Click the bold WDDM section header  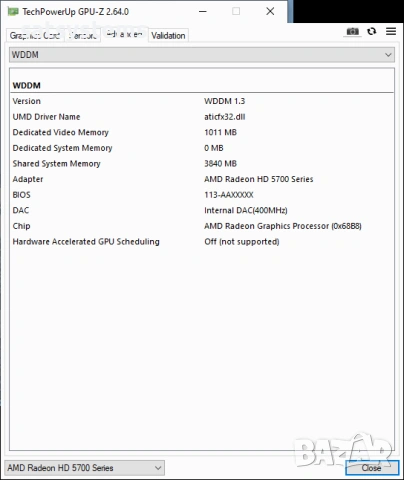coord(27,86)
